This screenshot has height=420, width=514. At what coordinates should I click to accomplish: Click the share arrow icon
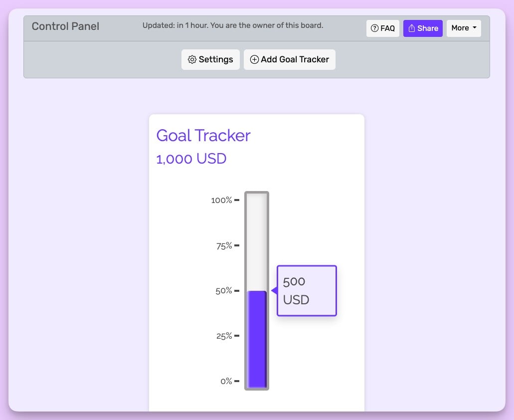tap(412, 28)
